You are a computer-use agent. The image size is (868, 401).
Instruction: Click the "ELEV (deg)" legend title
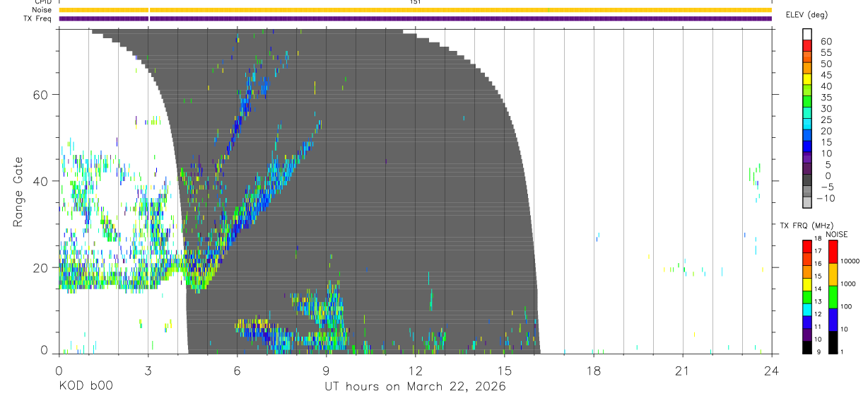pos(807,15)
